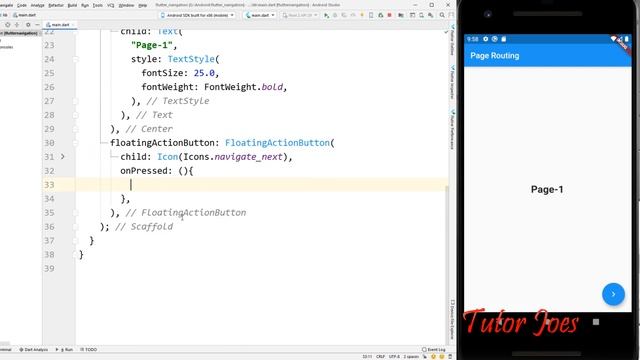Click the 33:11 cursor position in status bar

point(367,357)
